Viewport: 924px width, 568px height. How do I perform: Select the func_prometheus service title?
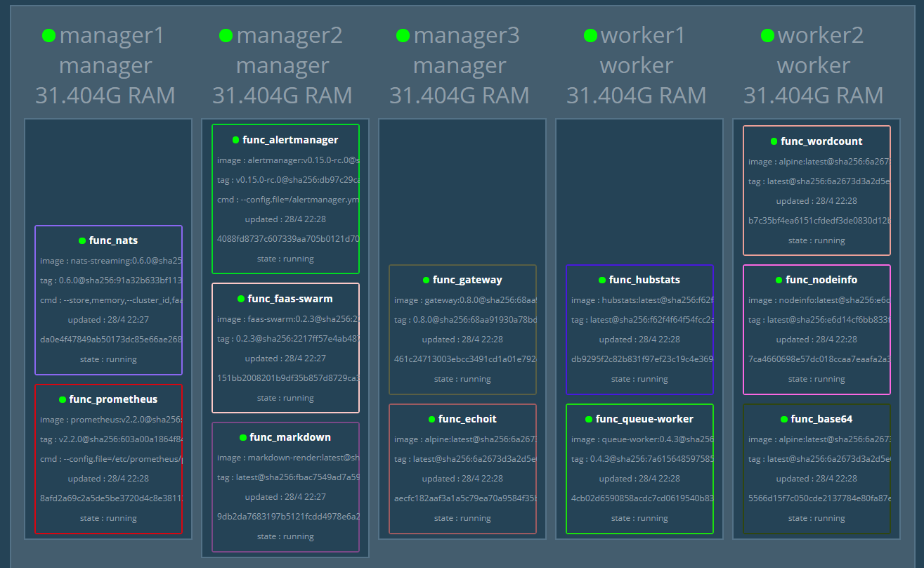click(113, 399)
